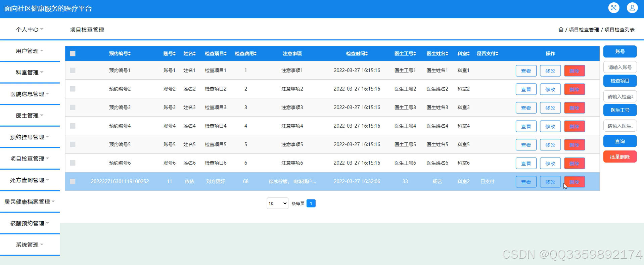The image size is (644, 265).
Task: Toggle the select-all checkbox in table header
Action: point(73,54)
